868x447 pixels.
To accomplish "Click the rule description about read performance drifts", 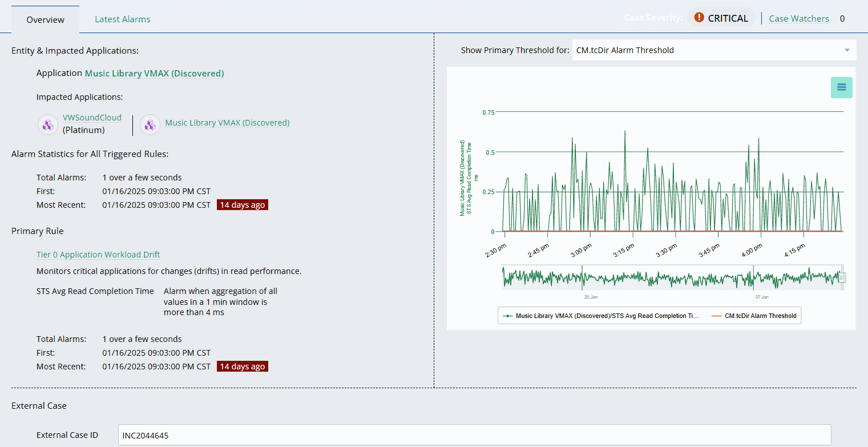I will pos(169,271).
